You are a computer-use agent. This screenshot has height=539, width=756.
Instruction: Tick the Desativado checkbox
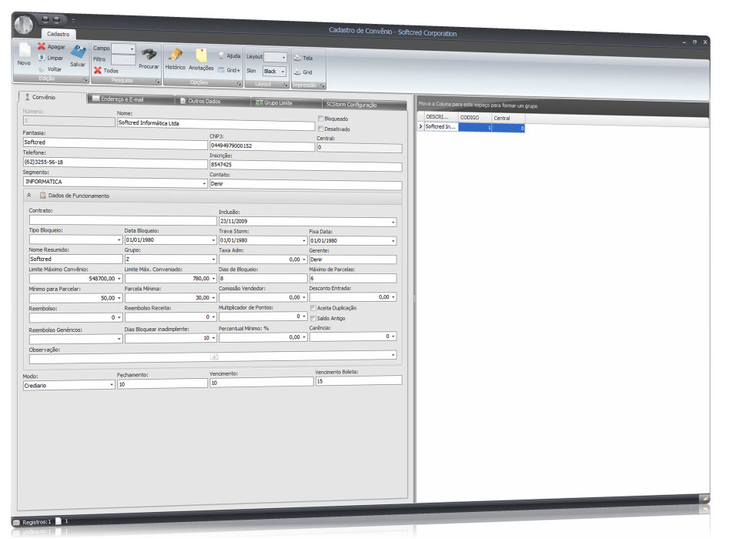(x=320, y=129)
